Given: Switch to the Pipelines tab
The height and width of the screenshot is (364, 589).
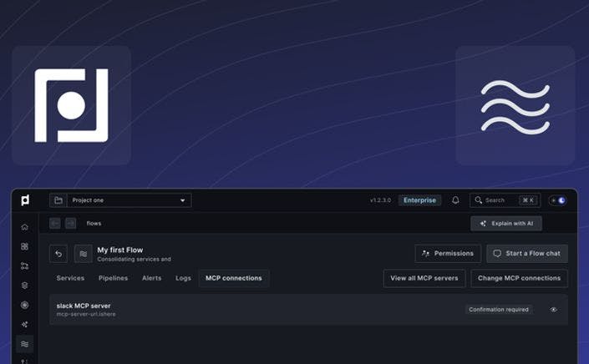Looking at the screenshot, I should pyautogui.click(x=113, y=278).
